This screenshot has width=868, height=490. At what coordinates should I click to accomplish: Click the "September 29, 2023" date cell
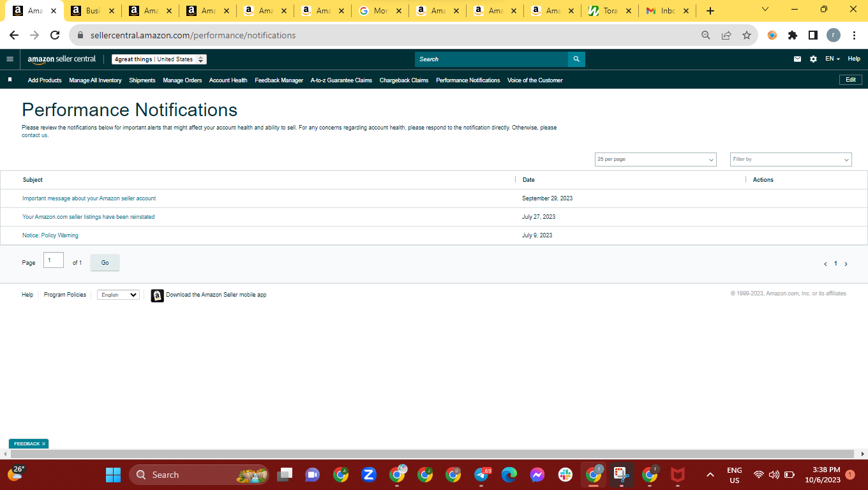coord(548,198)
